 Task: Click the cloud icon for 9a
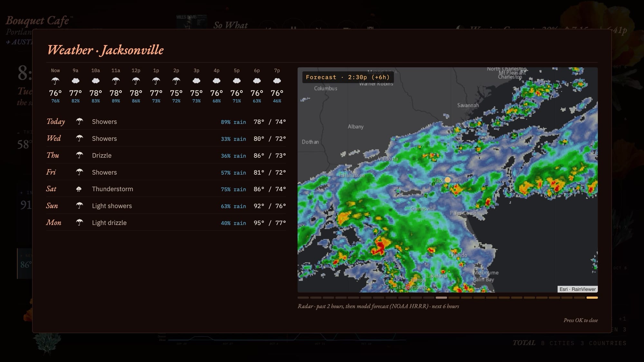pyautogui.click(x=75, y=81)
